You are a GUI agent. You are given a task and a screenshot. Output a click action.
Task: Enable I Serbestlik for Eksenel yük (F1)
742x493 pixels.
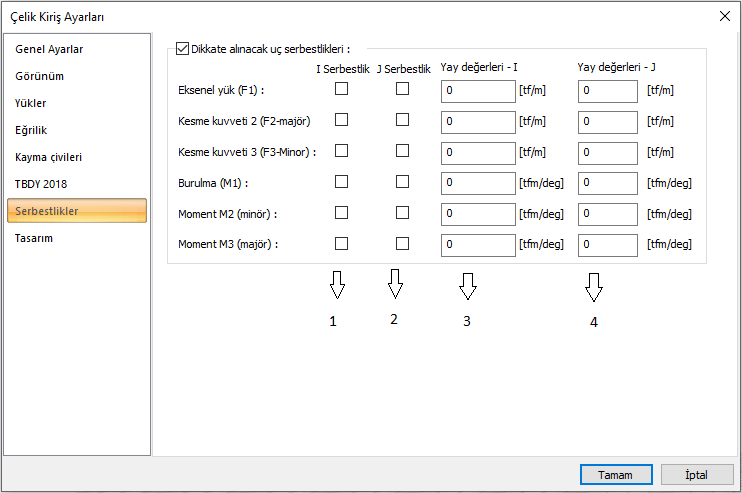tap(341, 89)
